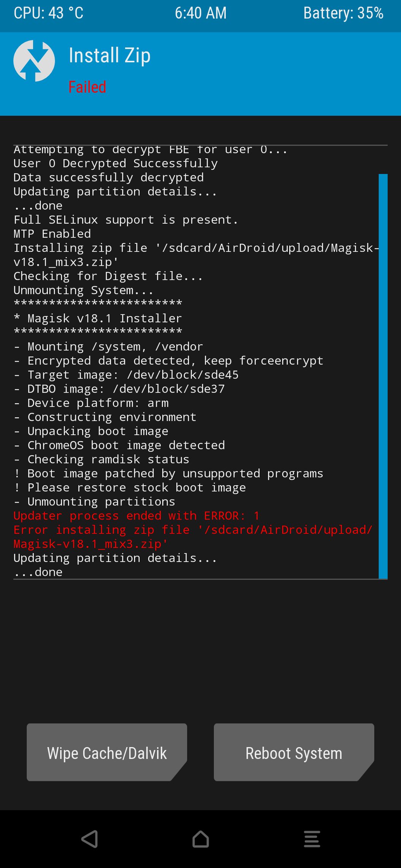Tap the Battery 35% indicator
401x868 pixels.
pyautogui.click(x=343, y=13)
